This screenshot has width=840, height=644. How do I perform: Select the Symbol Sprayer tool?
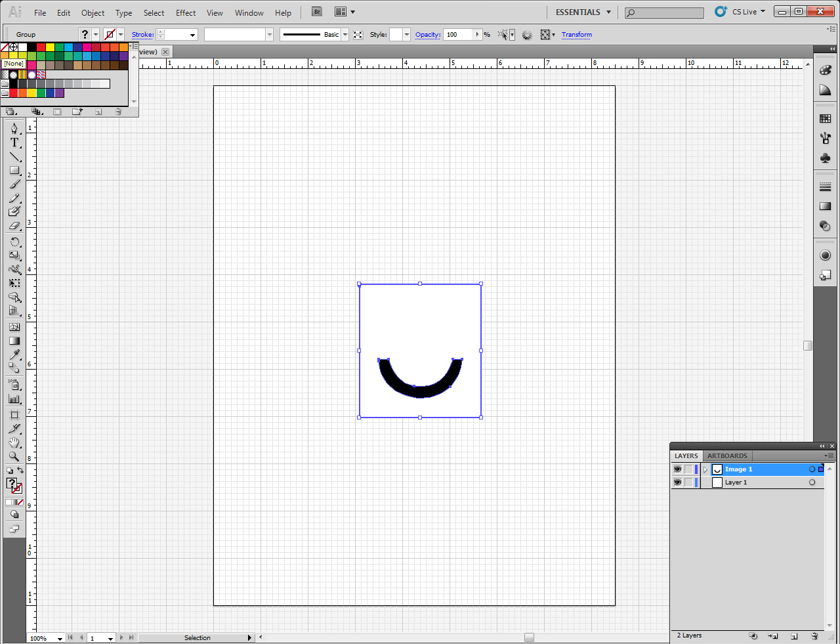click(x=14, y=385)
